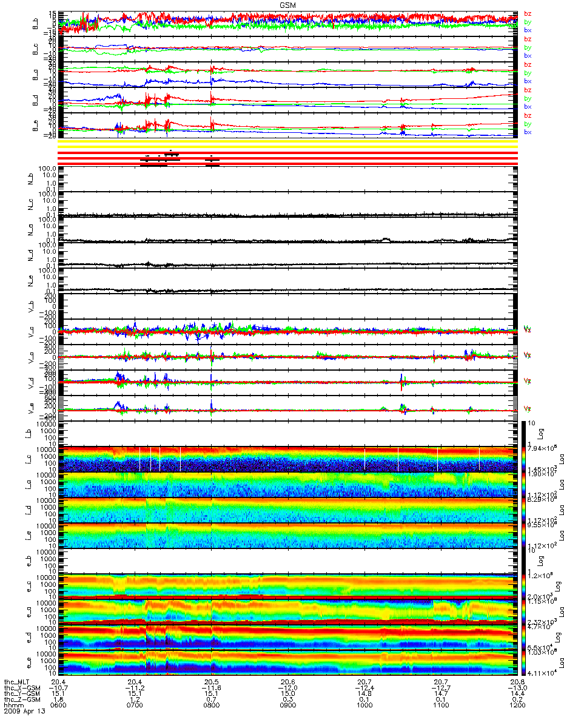This screenshot has height=728, width=564.
Task: Click the i_a ion spectrogram label
Action: pos(27,485)
